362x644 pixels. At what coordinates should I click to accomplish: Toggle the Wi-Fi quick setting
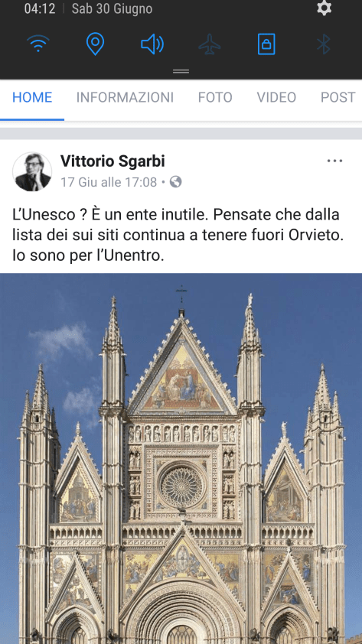pos(38,44)
